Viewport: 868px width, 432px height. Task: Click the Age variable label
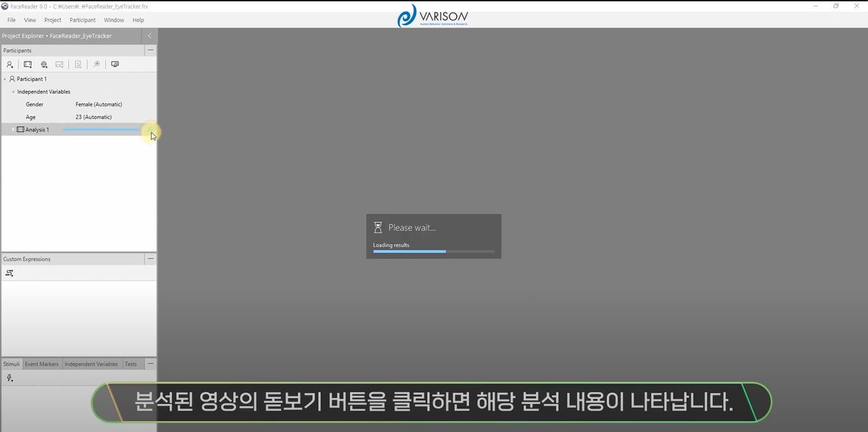pyautogui.click(x=30, y=117)
